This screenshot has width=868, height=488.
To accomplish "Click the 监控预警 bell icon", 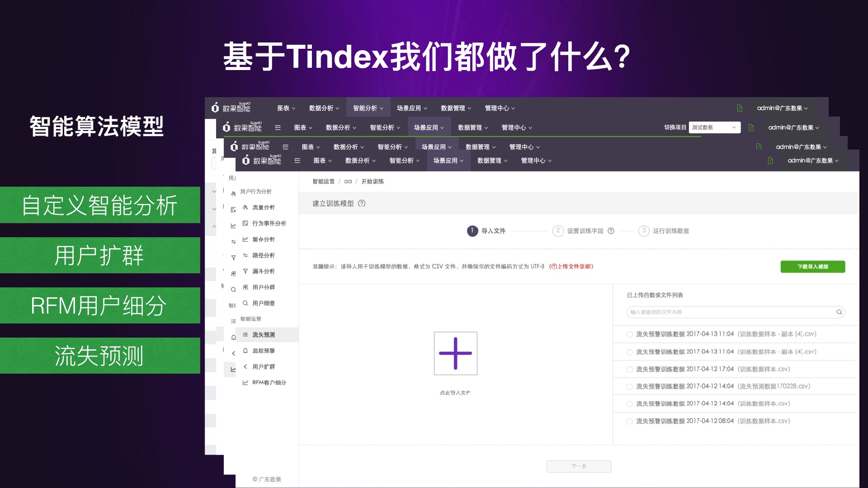I will [245, 351].
